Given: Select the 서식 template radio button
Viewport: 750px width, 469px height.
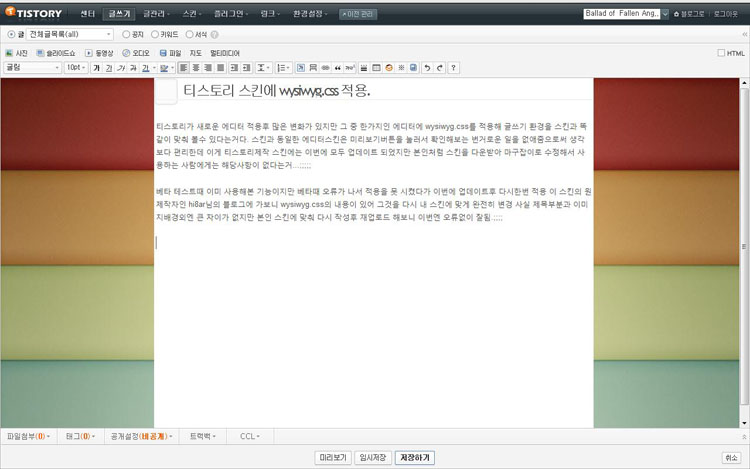Looking at the screenshot, I should (x=189, y=34).
